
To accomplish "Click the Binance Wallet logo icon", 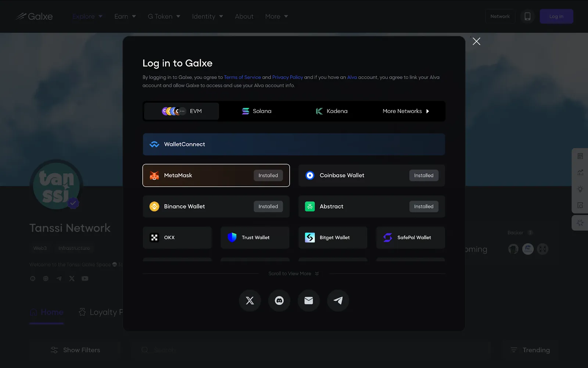I will (154, 206).
